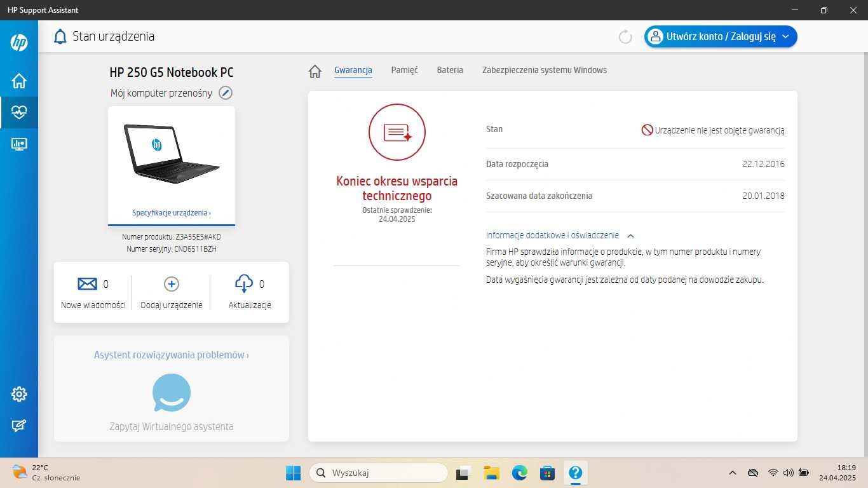Click the Dodaj urządzenie label
This screenshot has height=488, width=868.
point(172,305)
